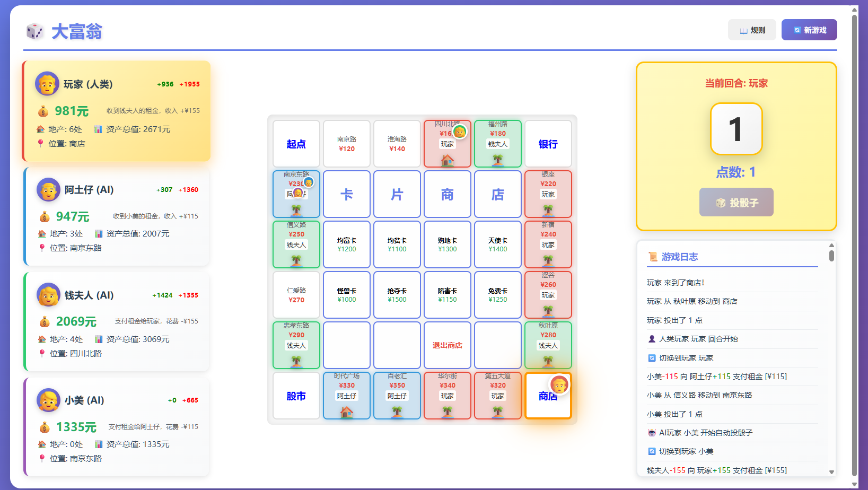
Task: Click the house icon on 四川北路 tile
Action: 448,160
